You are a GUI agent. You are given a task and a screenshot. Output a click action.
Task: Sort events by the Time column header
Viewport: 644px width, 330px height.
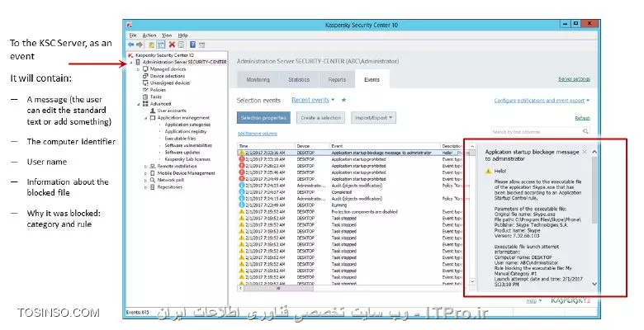266,146
